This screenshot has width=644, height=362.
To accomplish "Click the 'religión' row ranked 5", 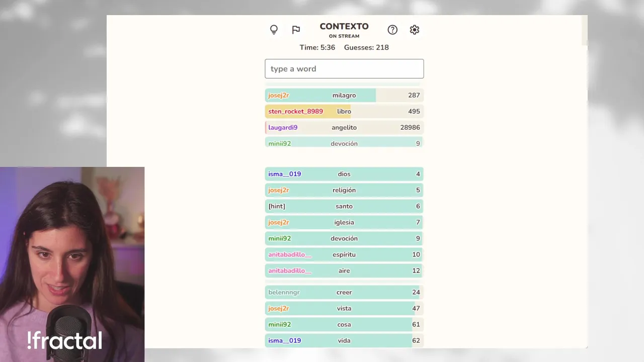I will click(344, 190).
